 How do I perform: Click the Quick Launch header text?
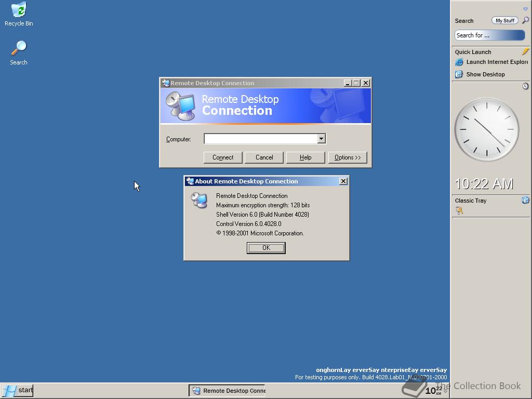pyautogui.click(x=473, y=52)
